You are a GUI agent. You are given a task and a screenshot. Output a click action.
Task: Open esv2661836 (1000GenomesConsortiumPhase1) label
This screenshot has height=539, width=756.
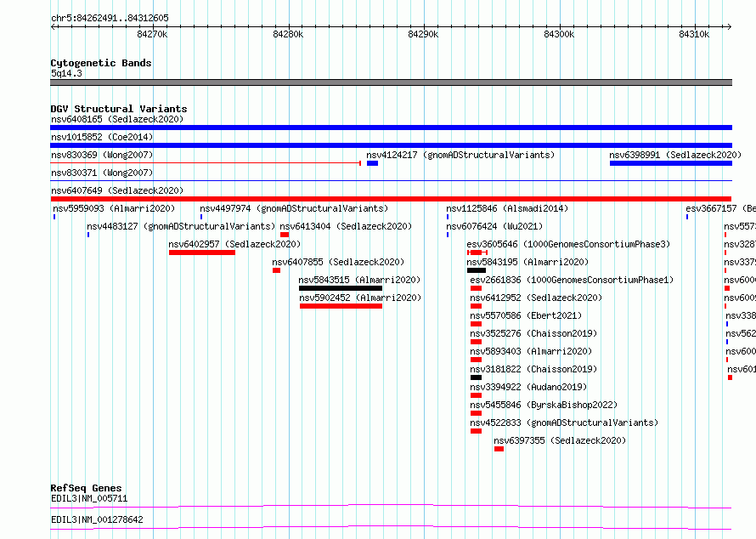(x=572, y=280)
